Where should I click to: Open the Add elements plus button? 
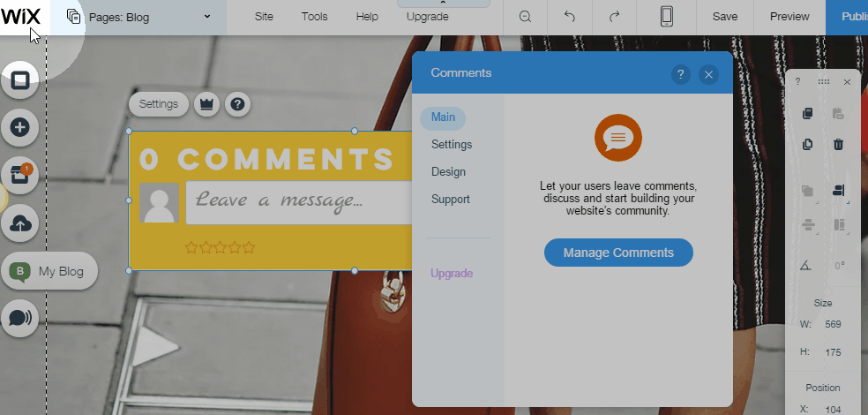point(20,127)
